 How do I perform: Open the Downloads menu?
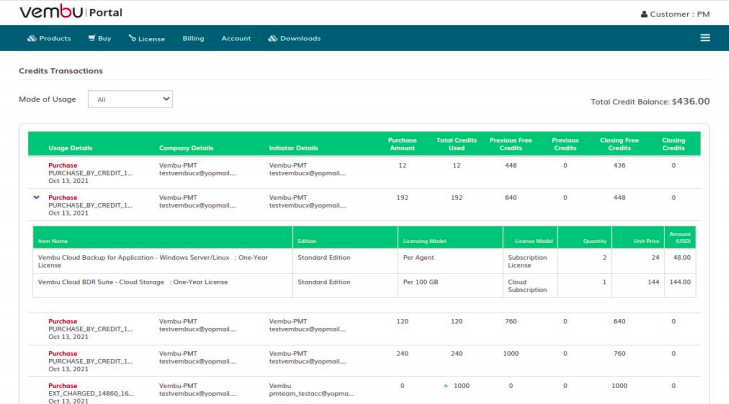tap(294, 38)
